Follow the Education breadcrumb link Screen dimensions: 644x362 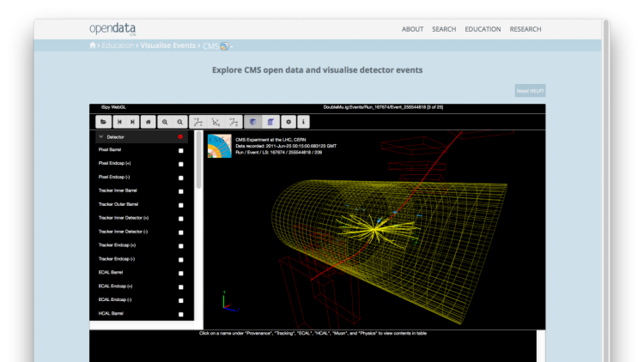(118, 45)
